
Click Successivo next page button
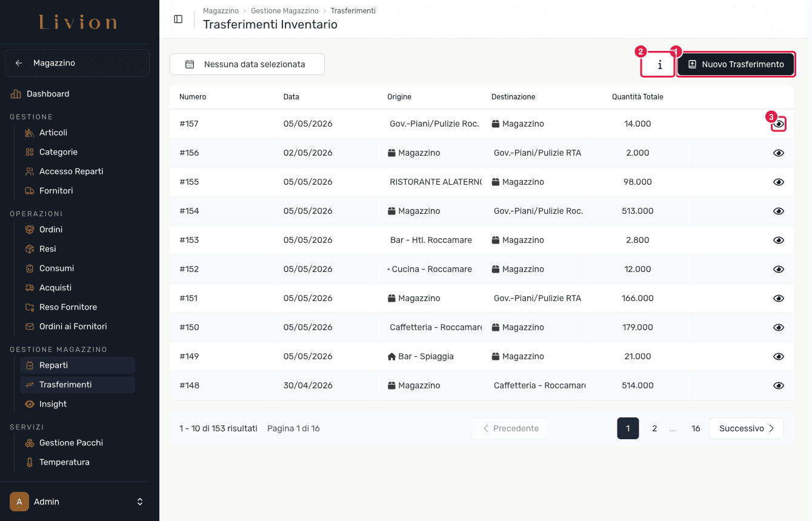747,428
